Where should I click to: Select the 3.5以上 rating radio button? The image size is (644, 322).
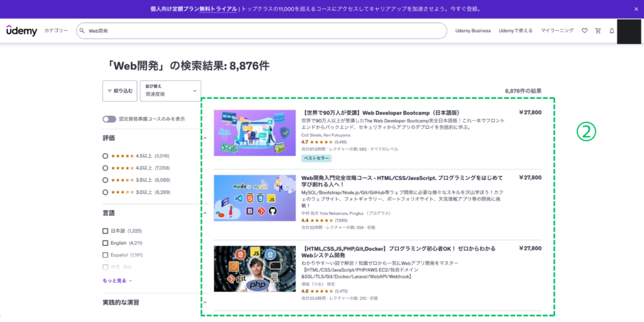(x=105, y=180)
